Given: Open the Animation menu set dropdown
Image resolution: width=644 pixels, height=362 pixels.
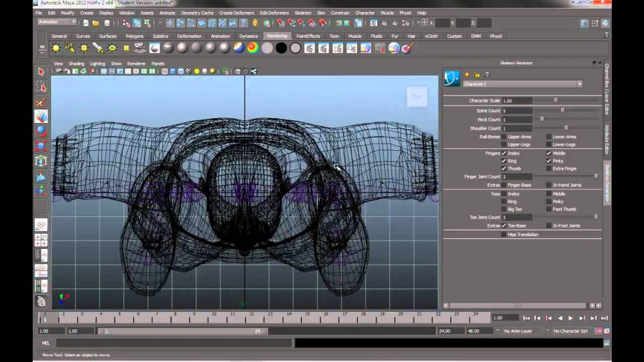Looking at the screenshot, I should (x=57, y=22).
